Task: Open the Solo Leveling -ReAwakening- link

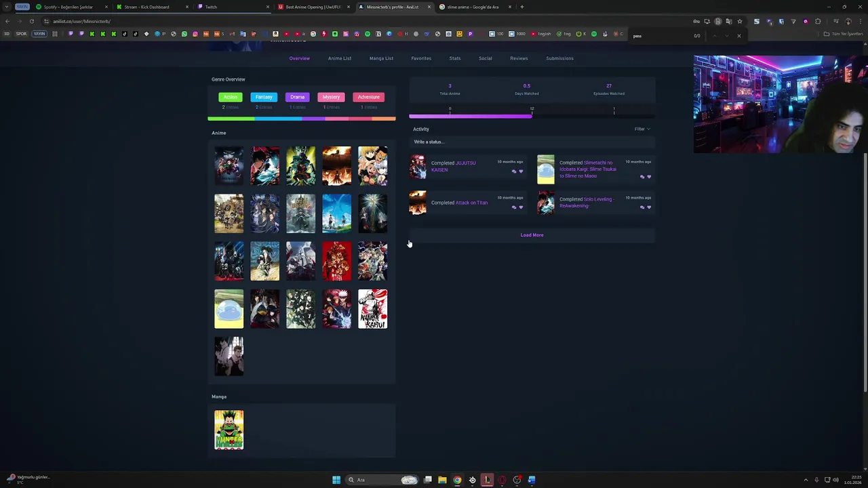Action: [x=586, y=202]
